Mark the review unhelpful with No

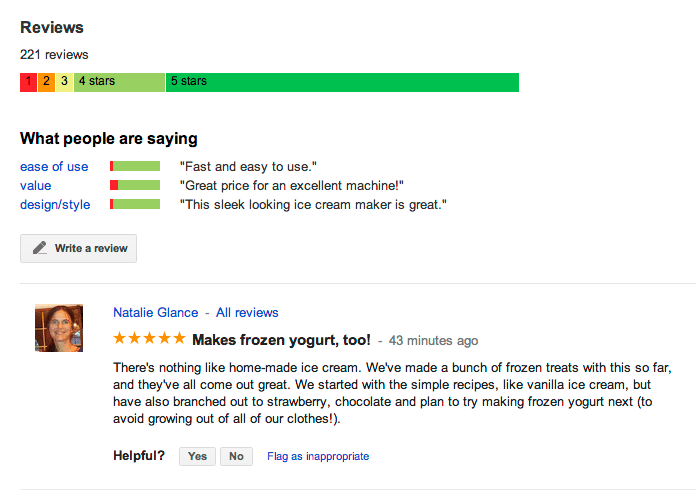(237, 456)
